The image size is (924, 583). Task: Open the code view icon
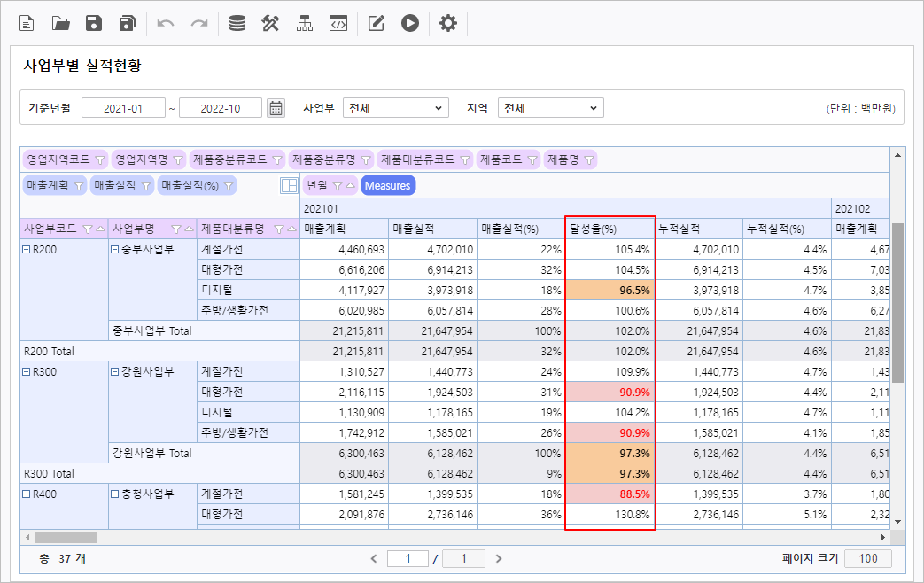click(338, 24)
